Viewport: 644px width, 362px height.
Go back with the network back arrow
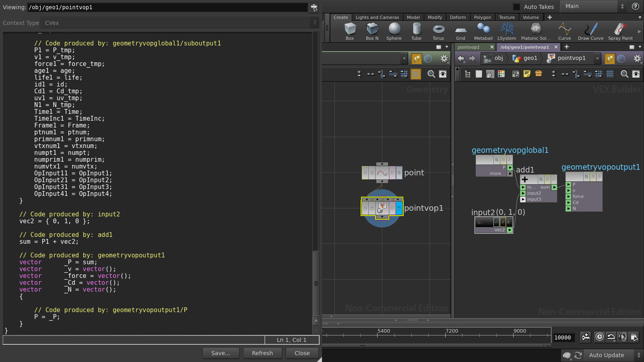461,59
